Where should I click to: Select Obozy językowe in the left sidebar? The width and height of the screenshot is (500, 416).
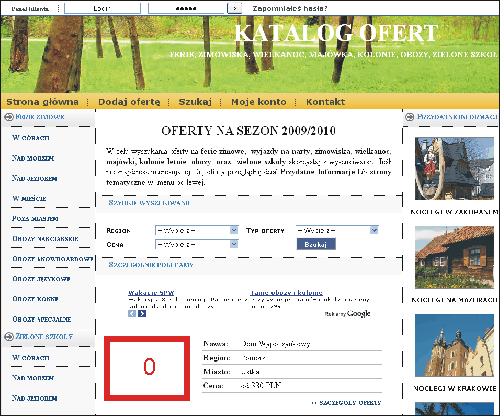click(41, 279)
